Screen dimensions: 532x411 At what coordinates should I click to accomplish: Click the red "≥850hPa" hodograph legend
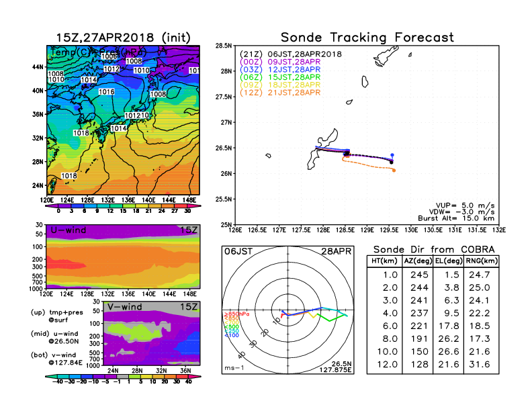[x=236, y=314]
